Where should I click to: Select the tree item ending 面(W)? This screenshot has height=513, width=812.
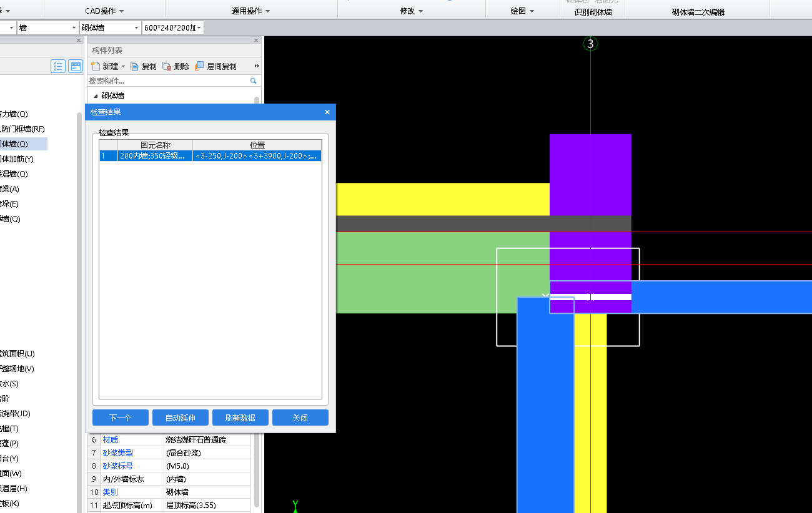tap(11, 474)
